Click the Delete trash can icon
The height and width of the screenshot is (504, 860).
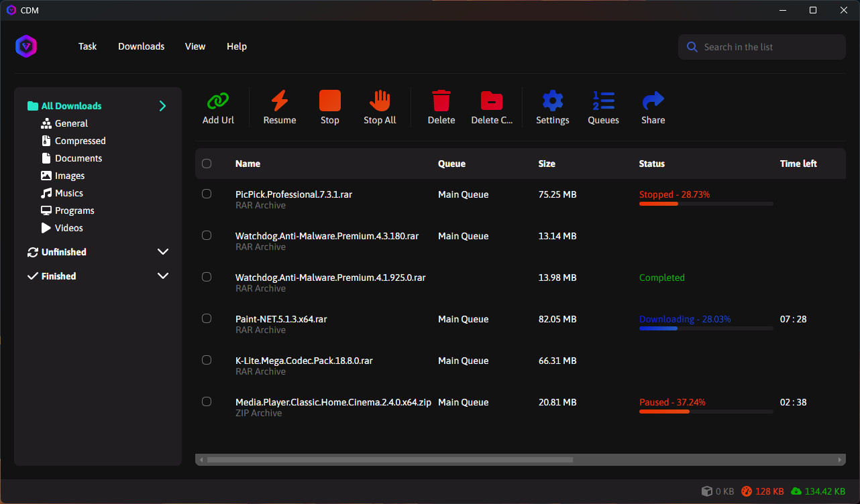coord(441,101)
